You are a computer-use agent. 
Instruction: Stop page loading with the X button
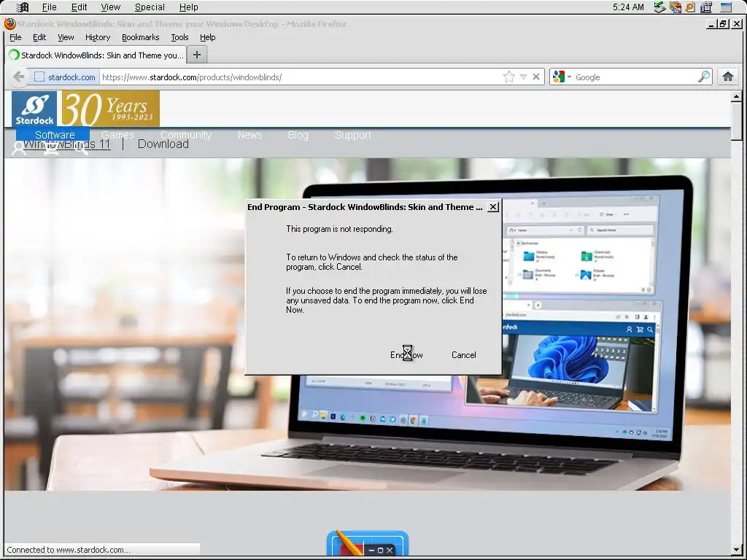click(x=536, y=77)
